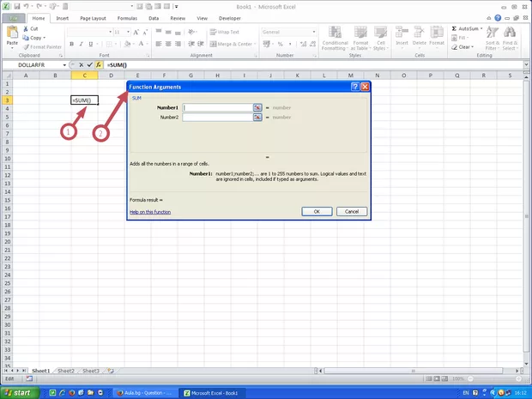Click into the Number2 input field
Screen dimensions: 532x399
pyautogui.click(x=217, y=117)
